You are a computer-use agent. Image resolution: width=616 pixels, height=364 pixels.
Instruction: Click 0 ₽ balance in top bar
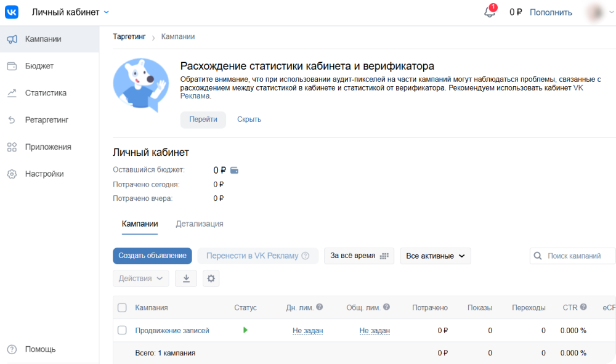point(516,12)
